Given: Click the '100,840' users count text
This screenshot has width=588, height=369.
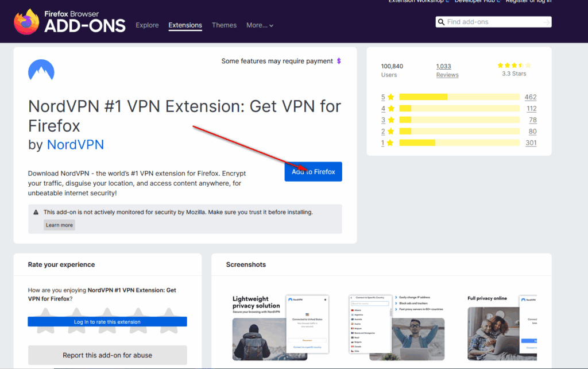Looking at the screenshot, I should pos(392,66).
